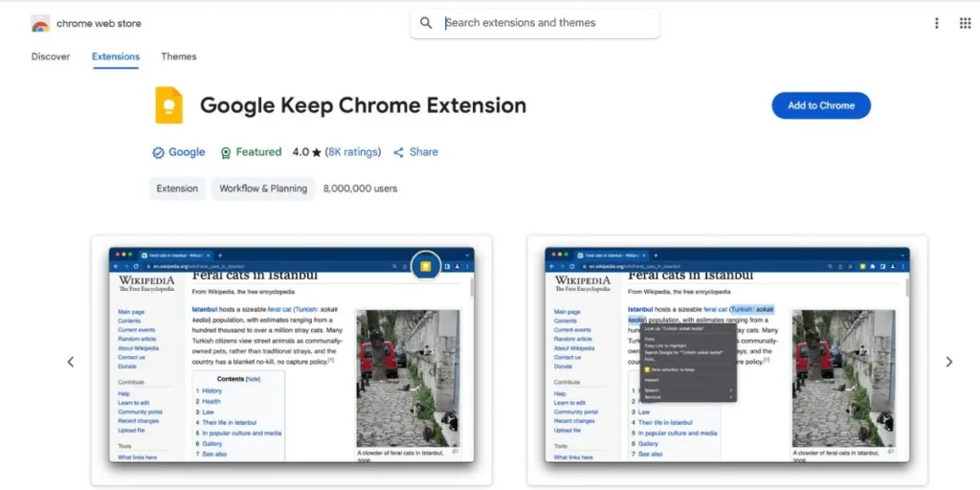Click the Share link text
This screenshot has width=980, height=490.
[x=424, y=152]
